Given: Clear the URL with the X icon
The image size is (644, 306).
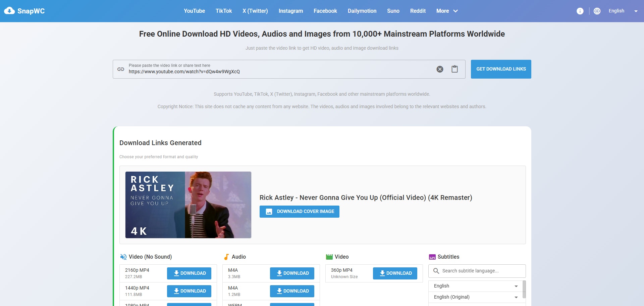Looking at the screenshot, I should point(440,69).
